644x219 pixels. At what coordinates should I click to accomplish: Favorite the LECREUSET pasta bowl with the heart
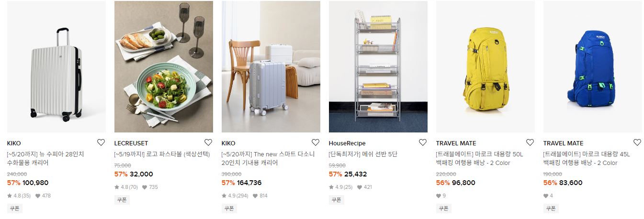click(208, 142)
